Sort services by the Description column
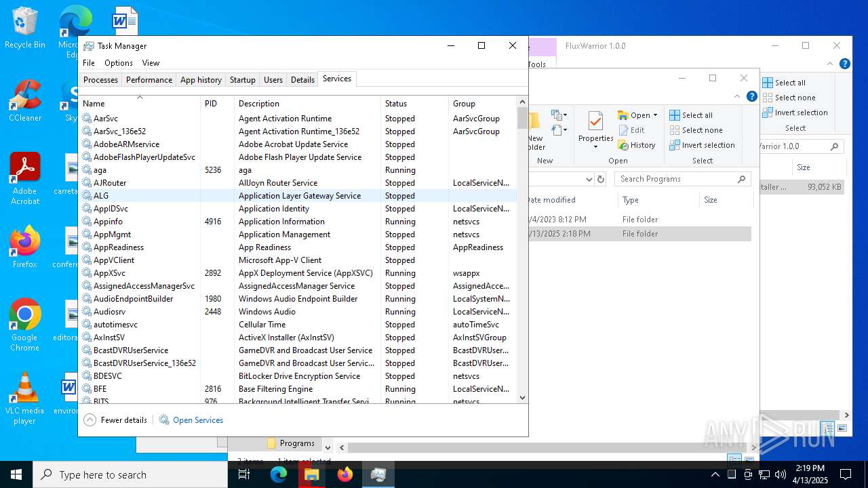Viewport: 868px width, 488px height. (307, 104)
